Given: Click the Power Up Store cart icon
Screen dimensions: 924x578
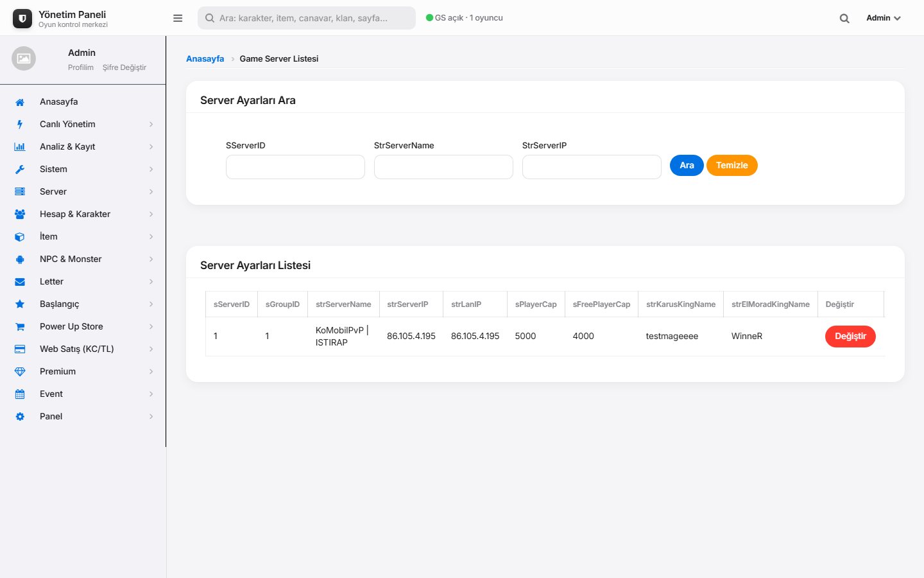Looking at the screenshot, I should tap(20, 327).
